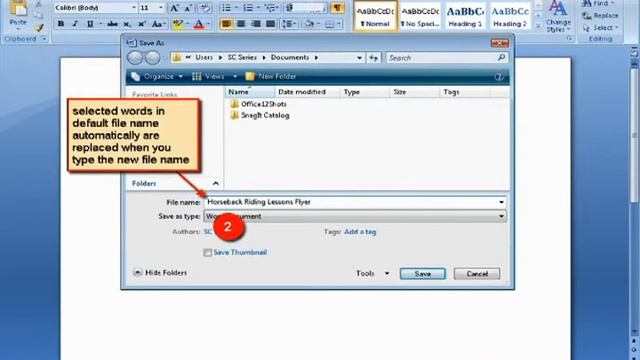Toggle Center alignment
Screen dimensions: 640x360
click(241, 24)
